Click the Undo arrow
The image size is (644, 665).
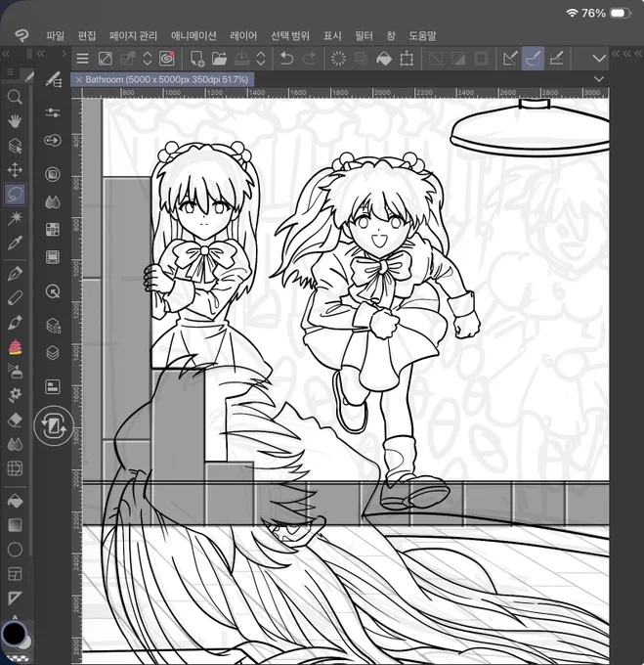tap(287, 59)
